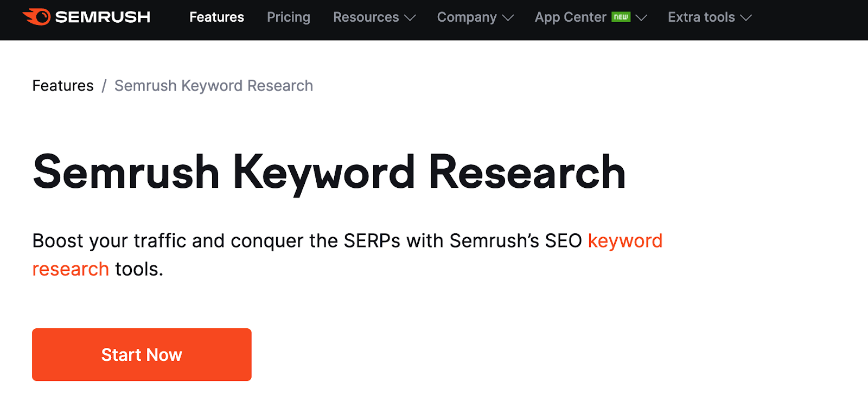
Task: Click the Features breadcrumb link
Action: (x=63, y=86)
